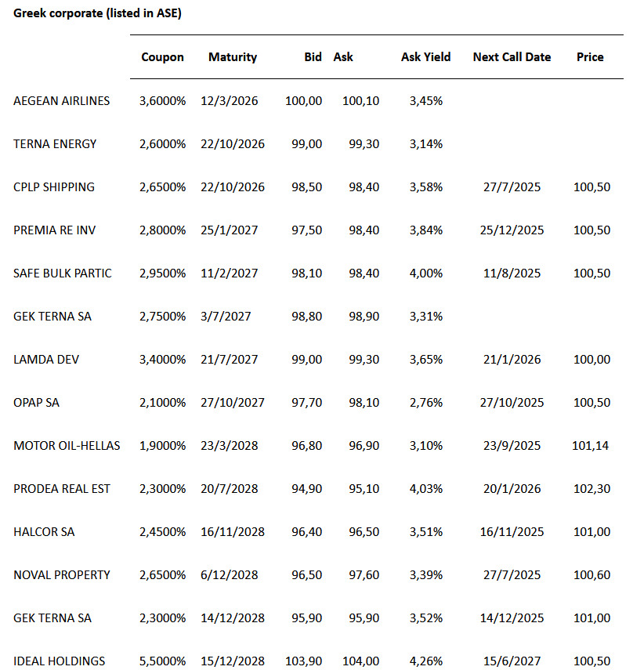Select PRODEA REAL EST call date 20/1/2026

[x=512, y=489]
